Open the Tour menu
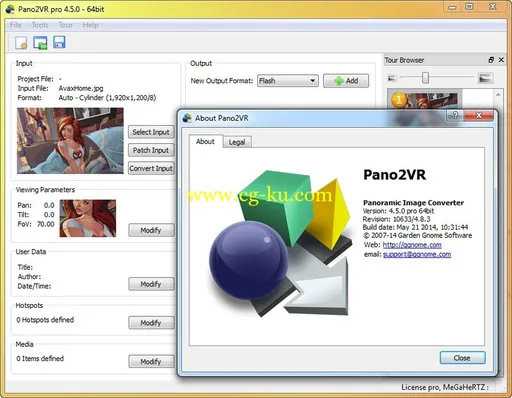This screenshot has height=398, width=512. point(65,25)
